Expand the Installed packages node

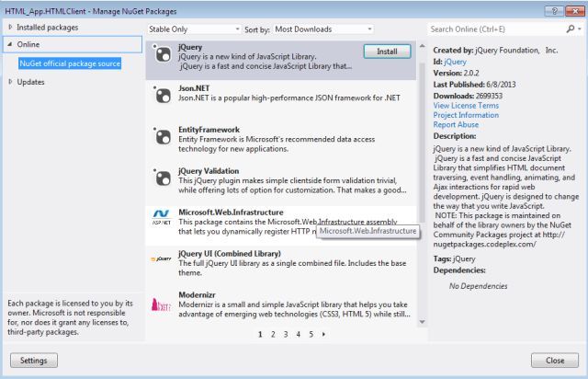pos(10,27)
